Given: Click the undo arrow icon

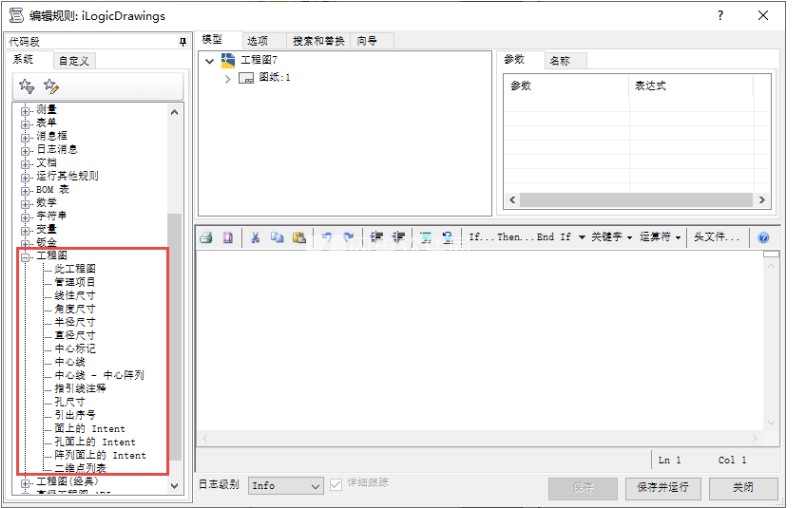Looking at the screenshot, I should click(x=327, y=238).
